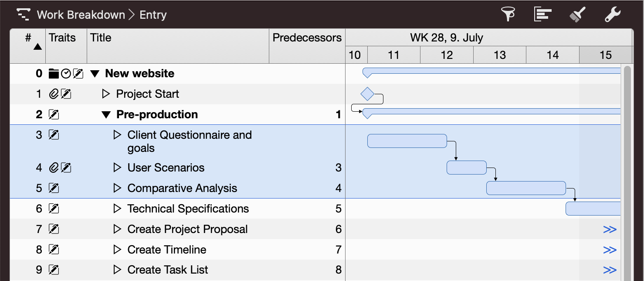The width and height of the screenshot is (644, 281).
Task: Click the Work Breakdown view icon top left
Action: (22, 14)
